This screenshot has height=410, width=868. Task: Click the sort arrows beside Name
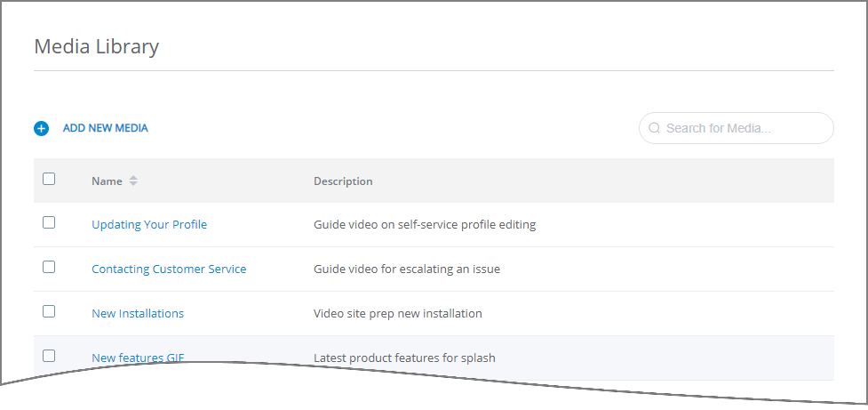point(133,181)
